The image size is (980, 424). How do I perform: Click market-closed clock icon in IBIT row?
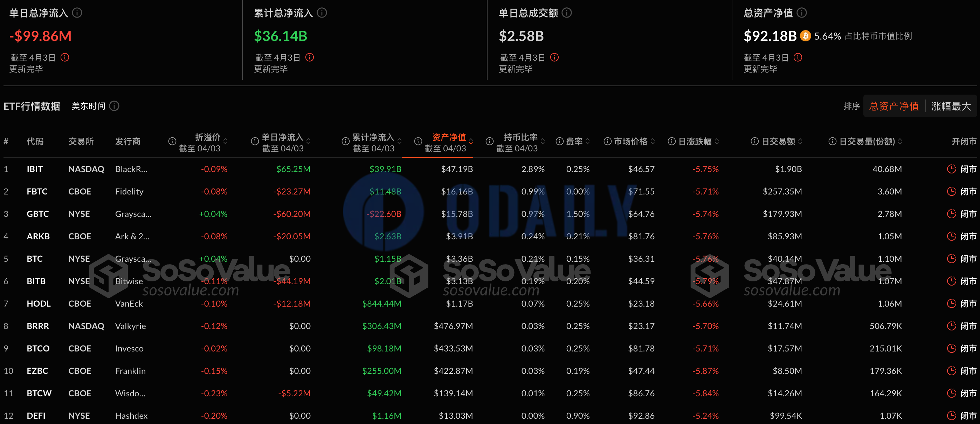(x=952, y=169)
